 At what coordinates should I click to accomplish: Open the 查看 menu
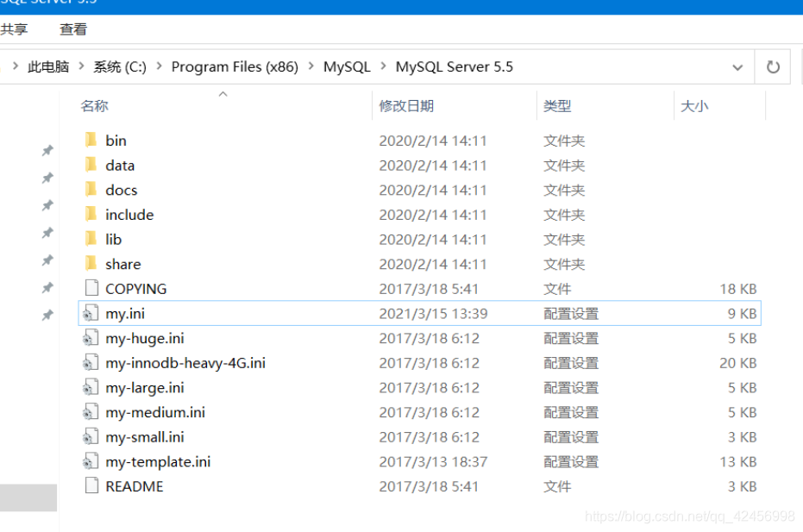coord(72,28)
